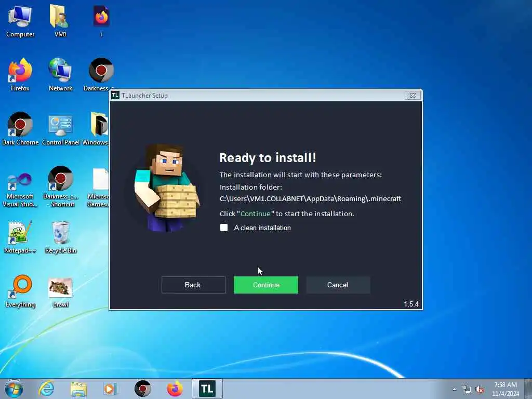Click the muted volume tray icon
This screenshot has height=399, width=532.
click(x=480, y=390)
